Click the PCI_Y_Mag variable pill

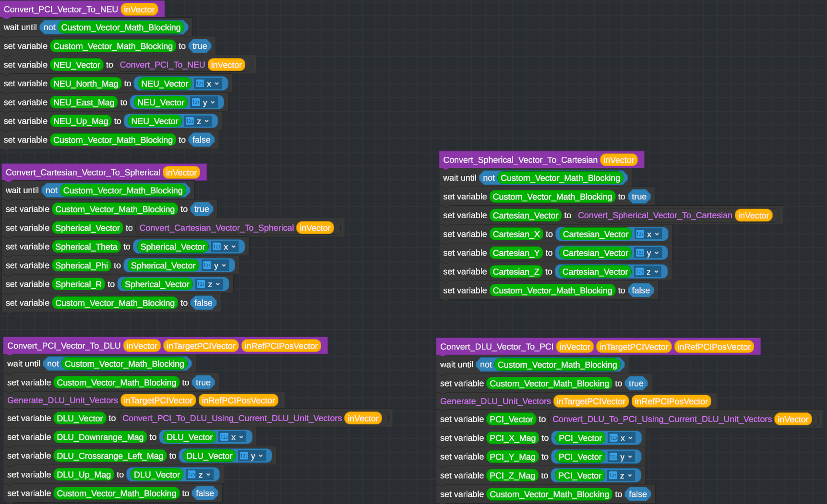(x=513, y=457)
